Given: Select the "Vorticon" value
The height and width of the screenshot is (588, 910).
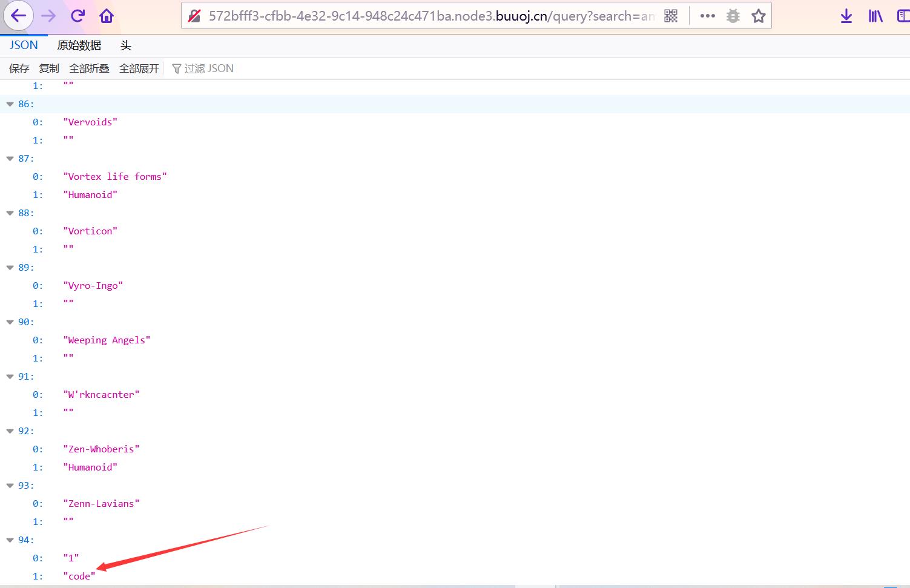Looking at the screenshot, I should coord(90,231).
